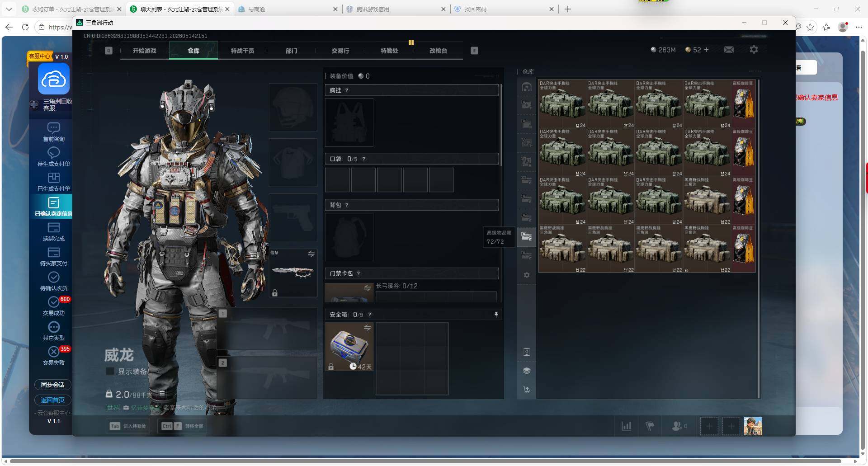Select the safe box item showing 42天
868x466 pixels.
[x=349, y=347]
